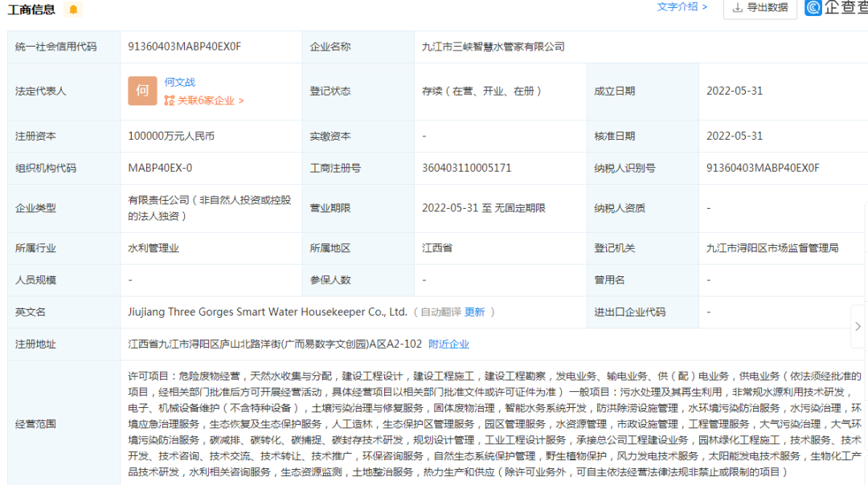
Task: Open 关联6家企业 related companies link
Action: point(211,100)
